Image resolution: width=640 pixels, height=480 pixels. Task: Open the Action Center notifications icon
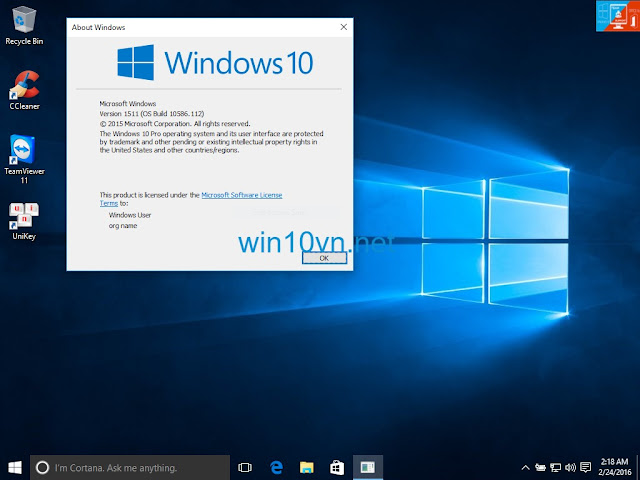click(x=585, y=468)
